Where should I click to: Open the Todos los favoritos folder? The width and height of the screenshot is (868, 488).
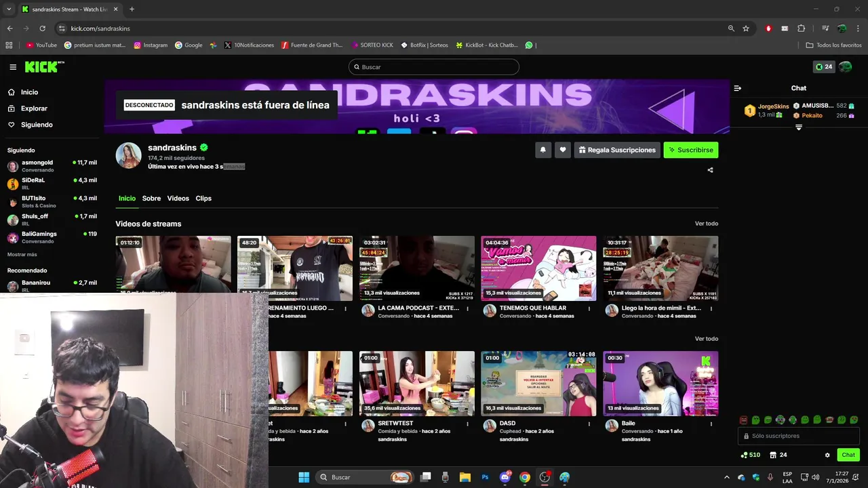point(833,45)
